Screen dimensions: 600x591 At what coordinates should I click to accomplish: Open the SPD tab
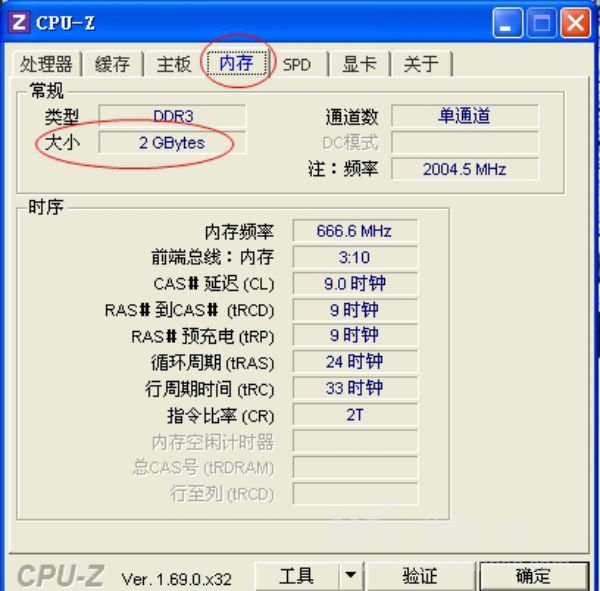click(x=297, y=64)
